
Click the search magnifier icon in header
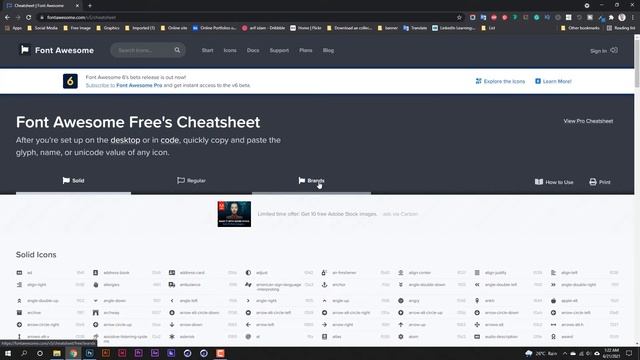[177, 50]
